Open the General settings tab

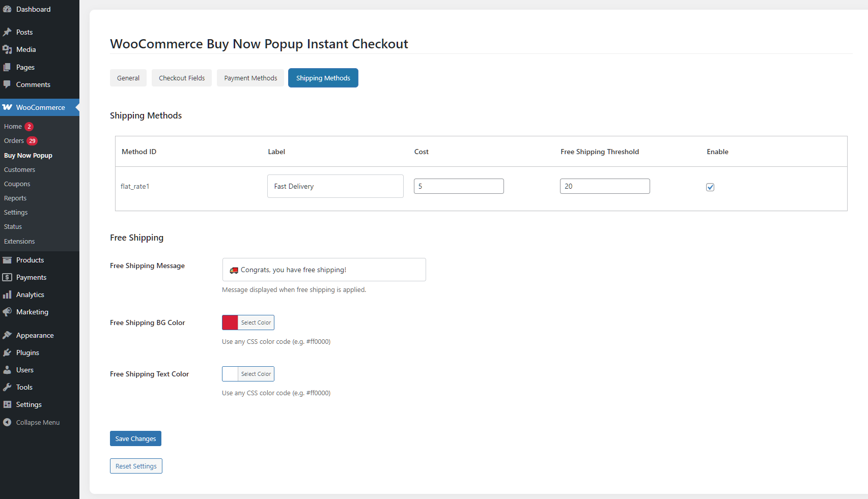tap(128, 78)
